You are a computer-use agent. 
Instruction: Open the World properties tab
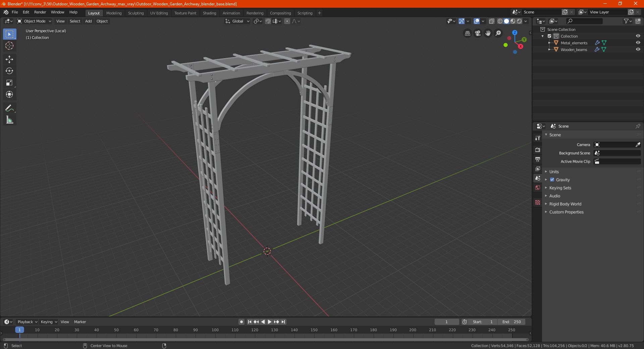pos(538,188)
